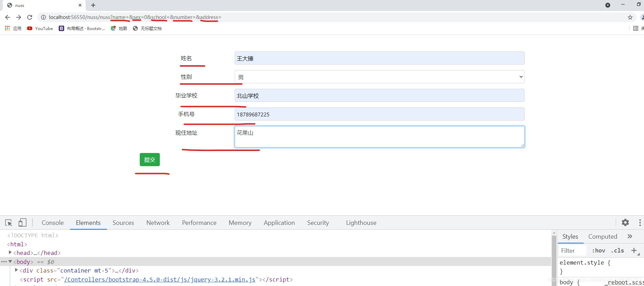Click the green 提交 submit button
The width and height of the screenshot is (644, 286).
[150, 160]
